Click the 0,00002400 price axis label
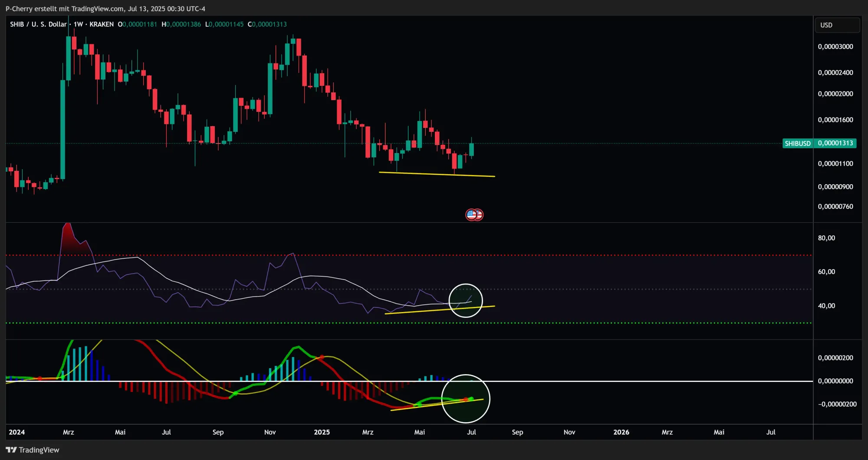This screenshot has width=868, height=460. pos(835,72)
